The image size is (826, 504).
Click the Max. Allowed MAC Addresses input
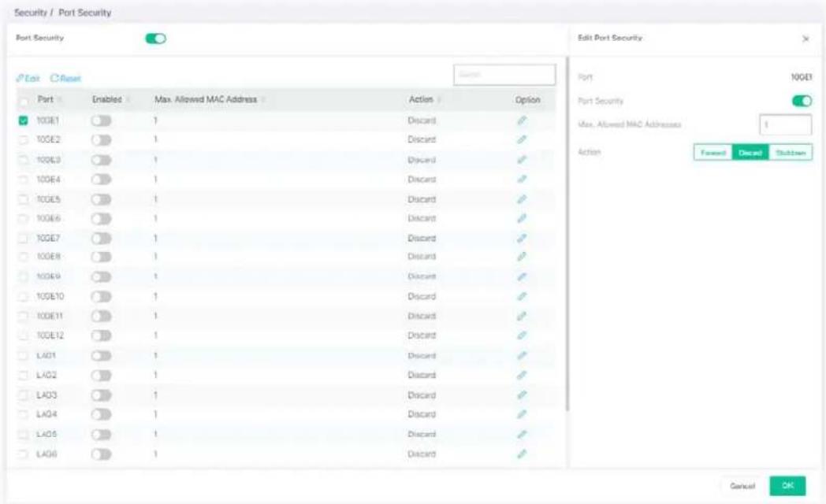point(786,124)
